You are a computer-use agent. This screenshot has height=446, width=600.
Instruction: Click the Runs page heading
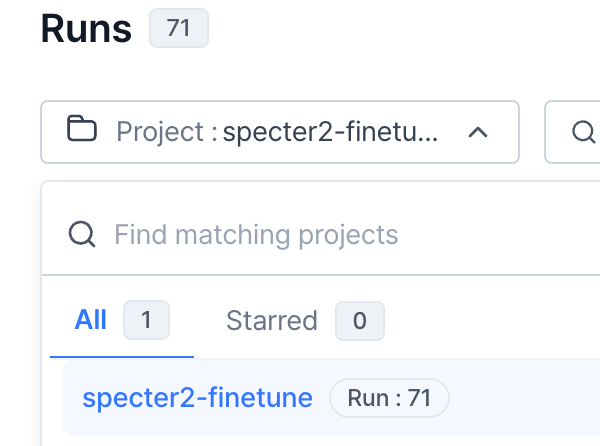click(86, 29)
